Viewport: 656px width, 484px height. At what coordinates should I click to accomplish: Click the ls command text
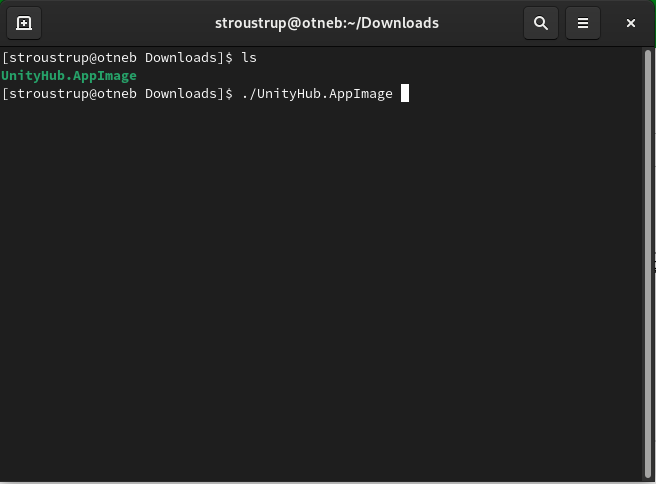click(x=249, y=58)
